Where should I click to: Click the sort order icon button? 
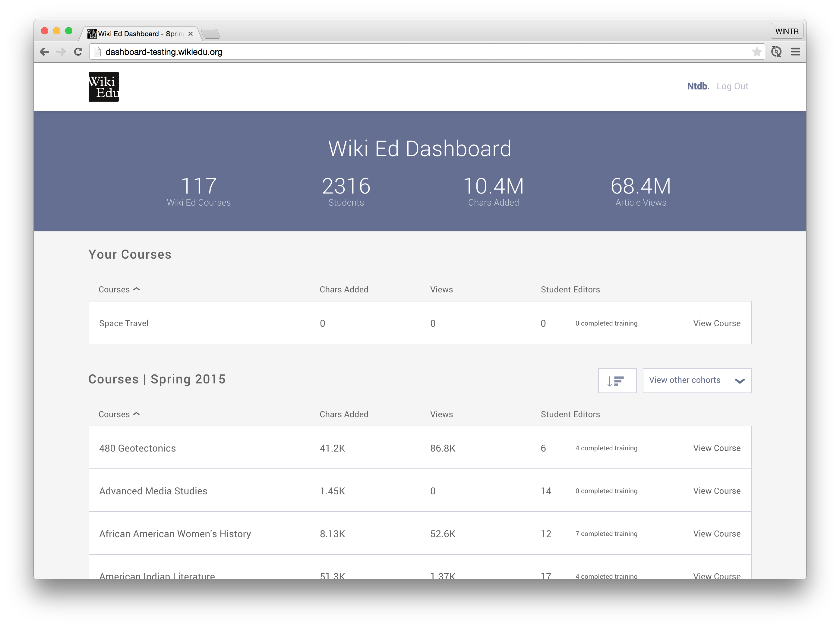pyautogui.click(x=617, y=381)
